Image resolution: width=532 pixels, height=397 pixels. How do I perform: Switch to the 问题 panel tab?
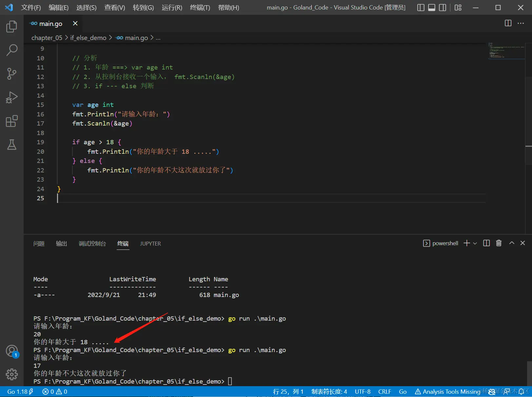point(39,244)
